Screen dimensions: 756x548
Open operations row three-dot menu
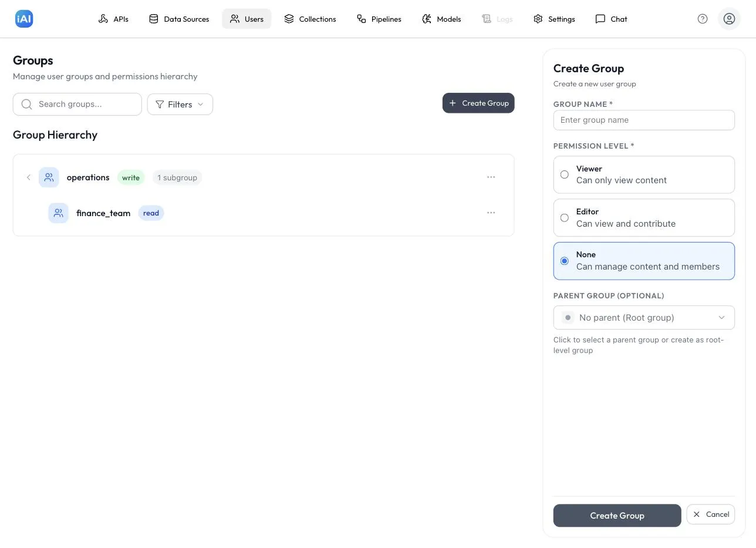pyautogui.click(x=491, y=177)
